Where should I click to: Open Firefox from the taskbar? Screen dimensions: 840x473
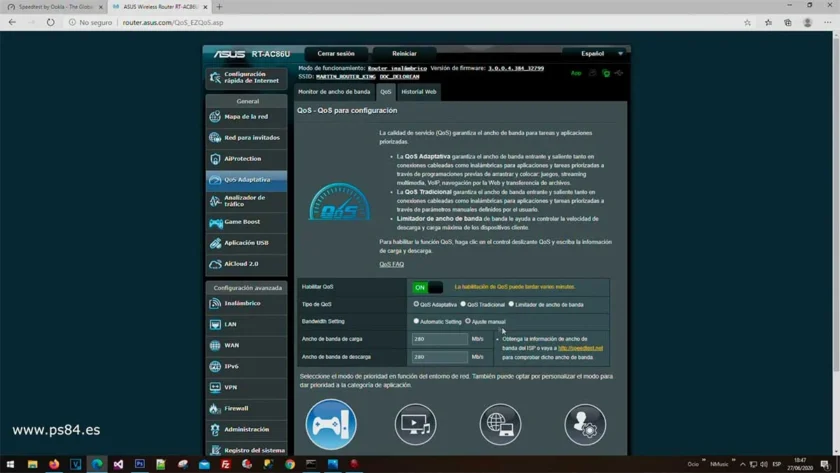click(x=54, y=464)
